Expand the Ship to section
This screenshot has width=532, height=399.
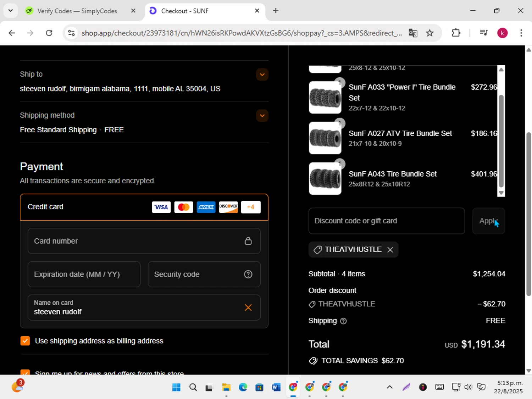(x=262, y=74)
